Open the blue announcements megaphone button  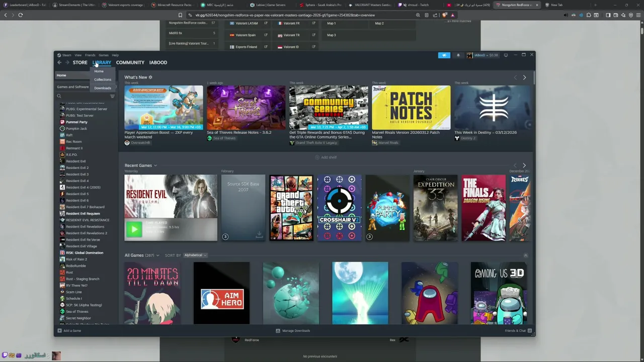click(444, 55)
